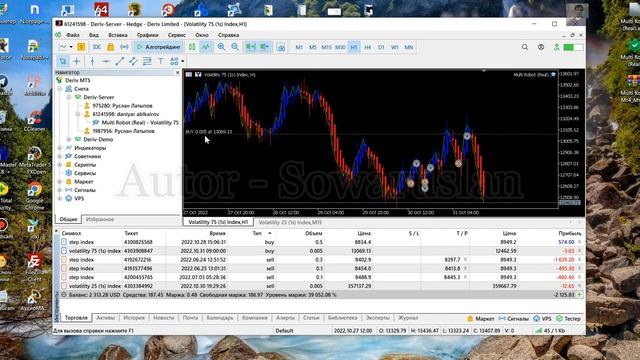Image resolution: width=640 pixels, height=360 pixels.
Task: Expand the Советники tree node
Action: 60,156
